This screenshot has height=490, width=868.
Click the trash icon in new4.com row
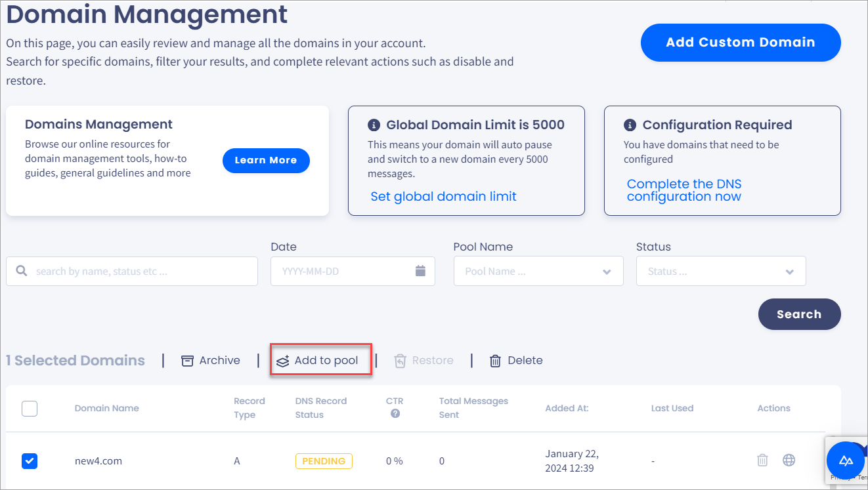point(762,460)
